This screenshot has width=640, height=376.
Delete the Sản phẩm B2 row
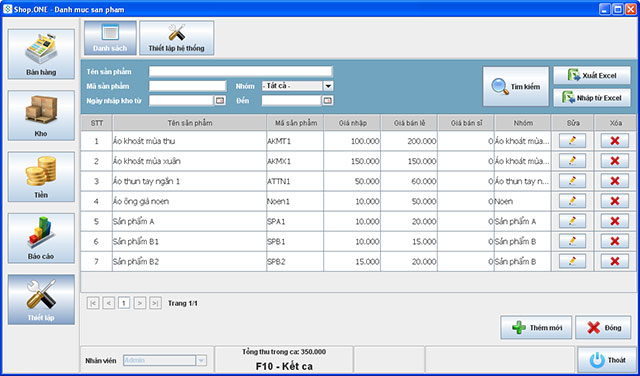coord(615,261)
